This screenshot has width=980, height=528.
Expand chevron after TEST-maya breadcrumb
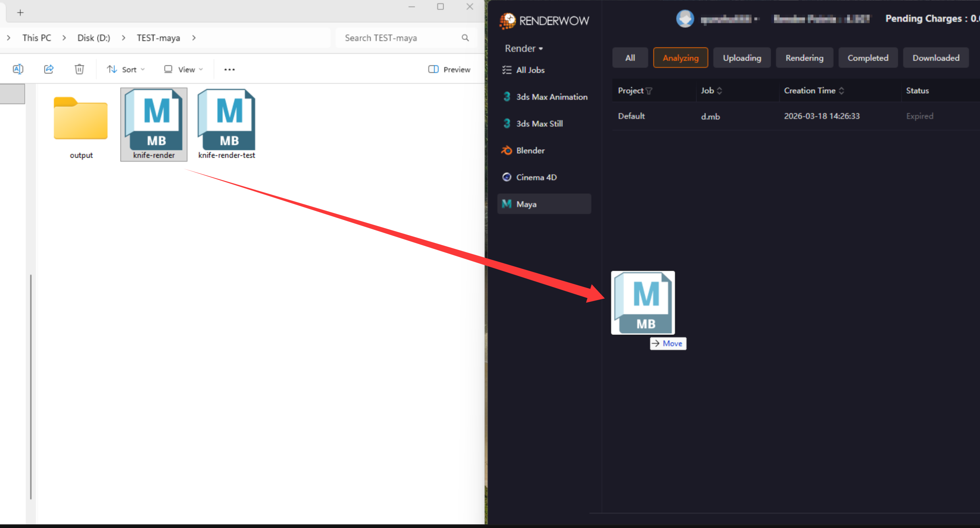(194, 38)
